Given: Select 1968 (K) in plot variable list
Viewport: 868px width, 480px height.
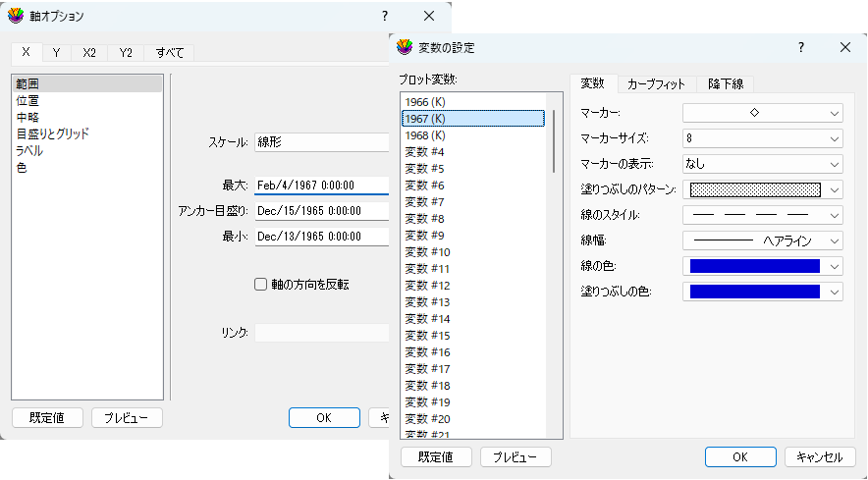Looking at the screenshot, I should [x=425, y=134].
